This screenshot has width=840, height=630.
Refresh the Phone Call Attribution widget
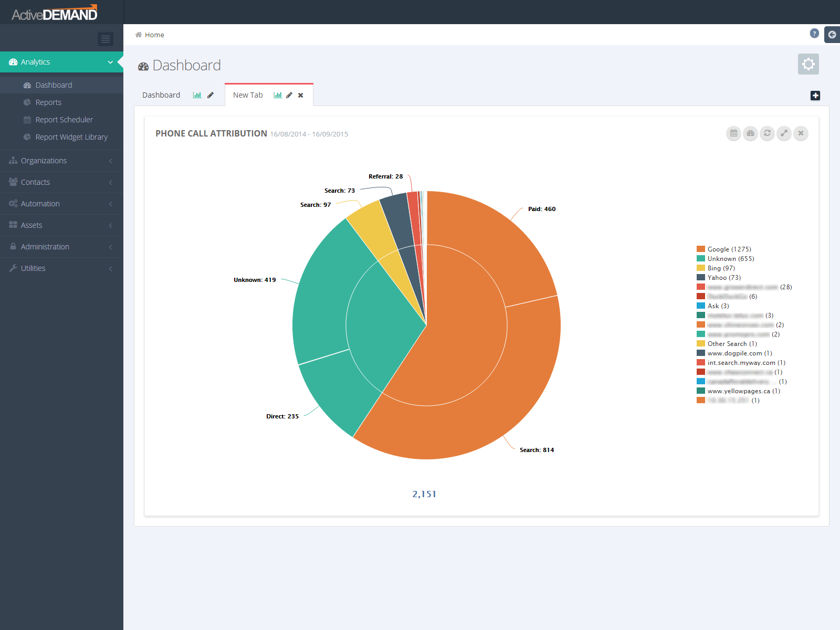tap(767, 133)
